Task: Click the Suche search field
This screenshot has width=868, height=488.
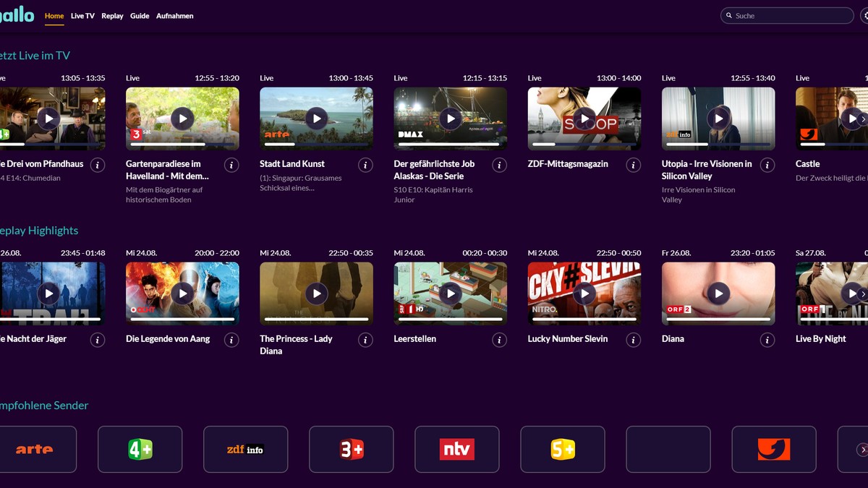Action: coord(790,16)
